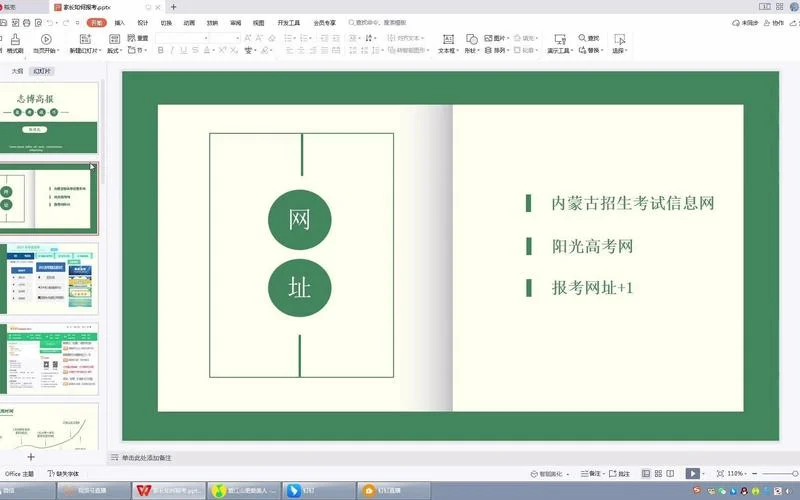This screenshot has height=500, width=800.
Task: Open the Insert (插入) tab
Action: [x=119, y=23]
